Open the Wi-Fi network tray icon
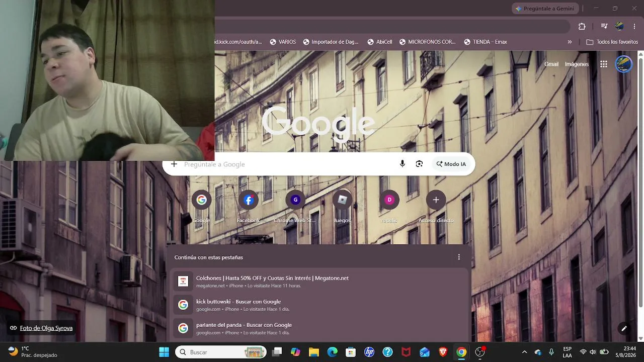This screenshot has height=362, width=644. point(583,352)
